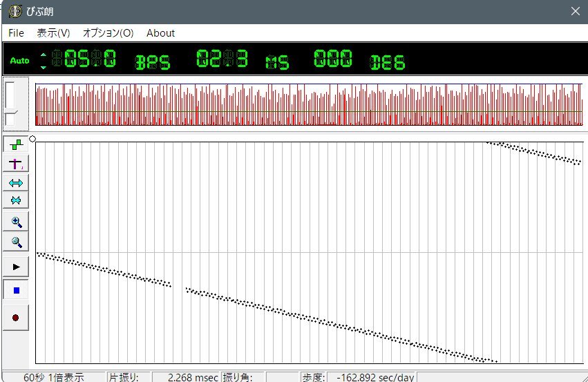Click the red waveform amplitude display
This screenshot has width=588, height=382.
[x=310, y=104]
